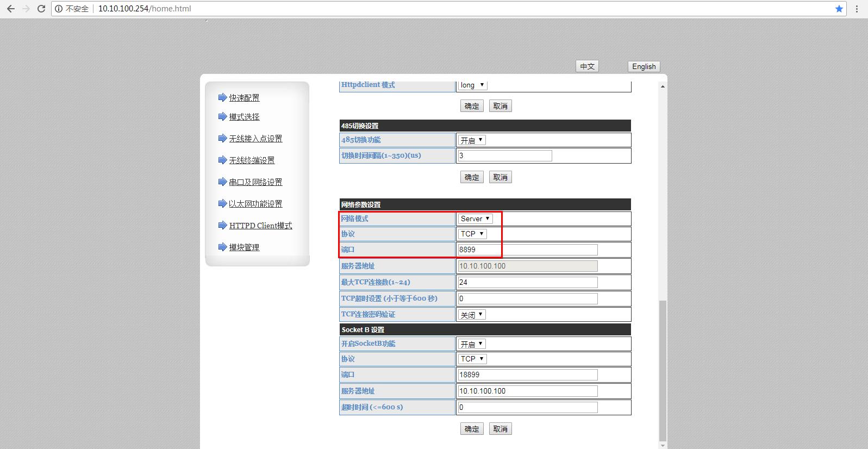Switch language to English

[x=644, y=66]
